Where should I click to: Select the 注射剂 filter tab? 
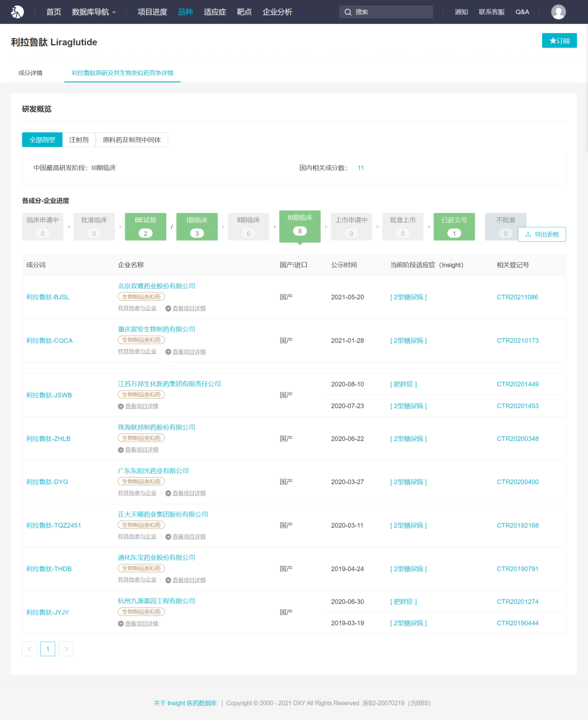79,140
